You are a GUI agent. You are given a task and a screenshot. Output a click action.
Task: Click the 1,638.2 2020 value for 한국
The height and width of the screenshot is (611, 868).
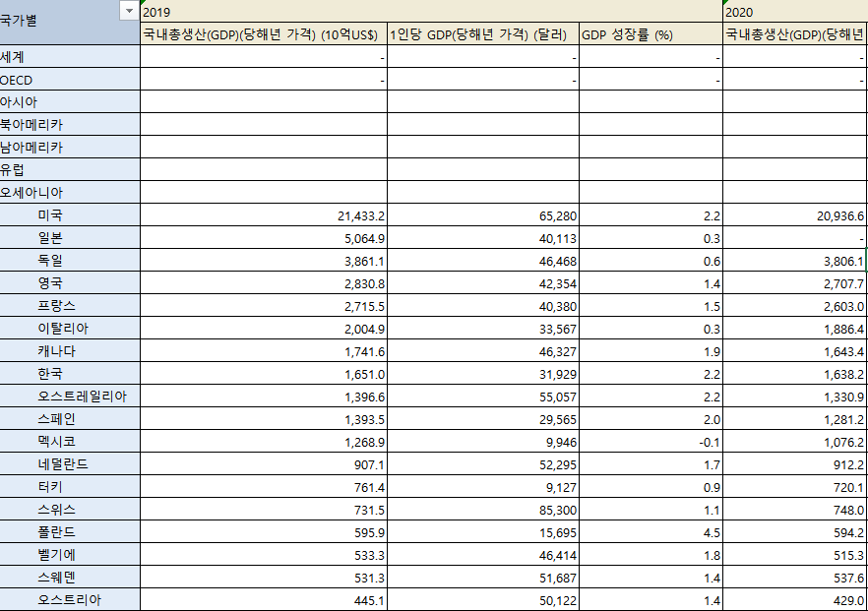point(795,375)
